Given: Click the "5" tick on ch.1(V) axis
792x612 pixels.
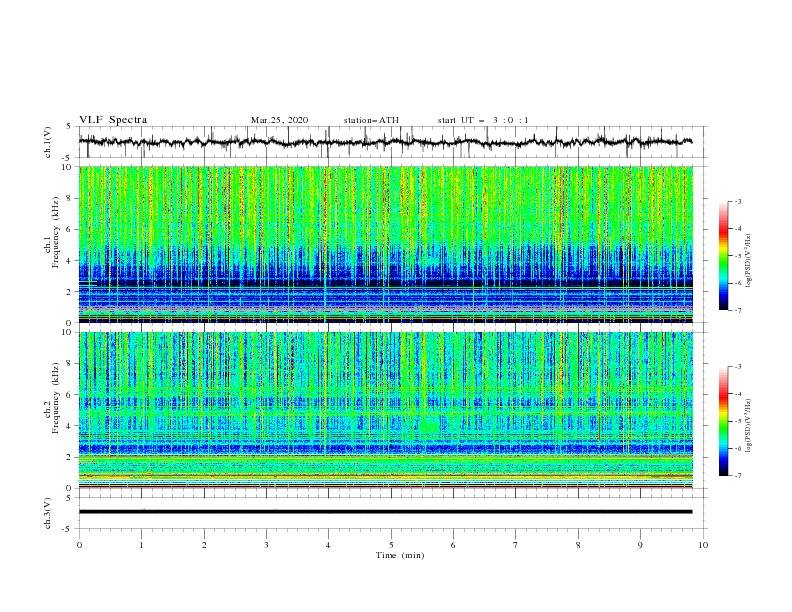Looking at the screenshot, I should 69,127.
